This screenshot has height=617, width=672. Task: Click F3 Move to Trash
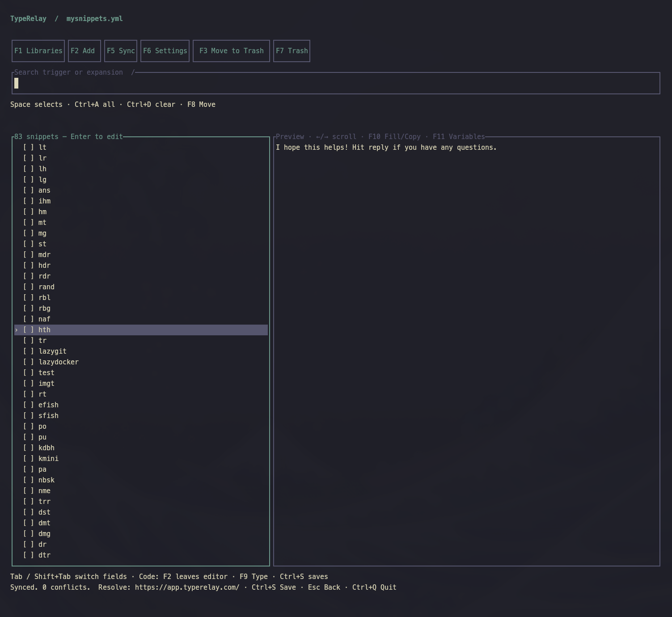(231, 51)
